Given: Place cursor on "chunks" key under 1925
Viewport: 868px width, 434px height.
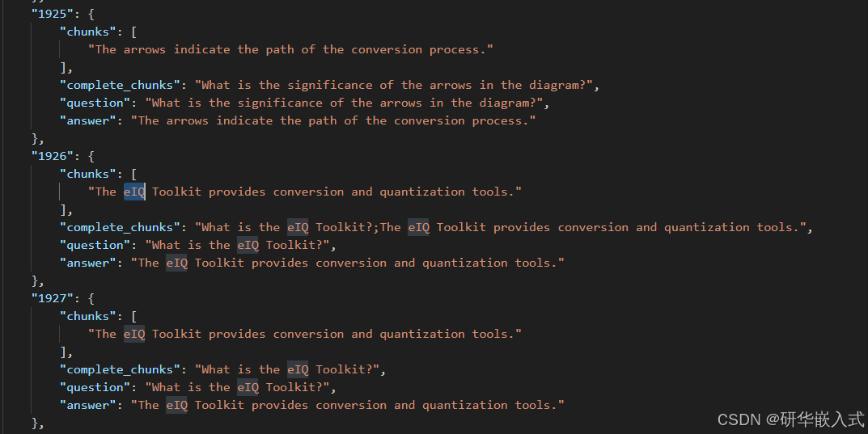Looking at the screenshot, I should tap(88, 32).
